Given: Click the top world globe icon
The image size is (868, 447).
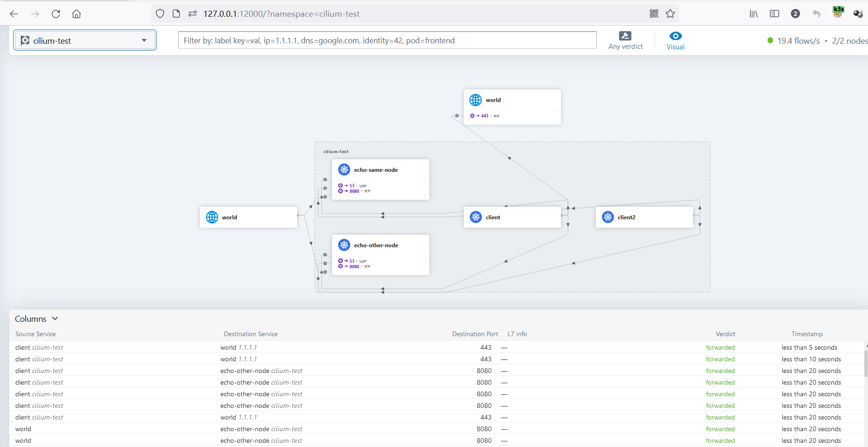Looking at the screenshot, I should coord(475,100).
